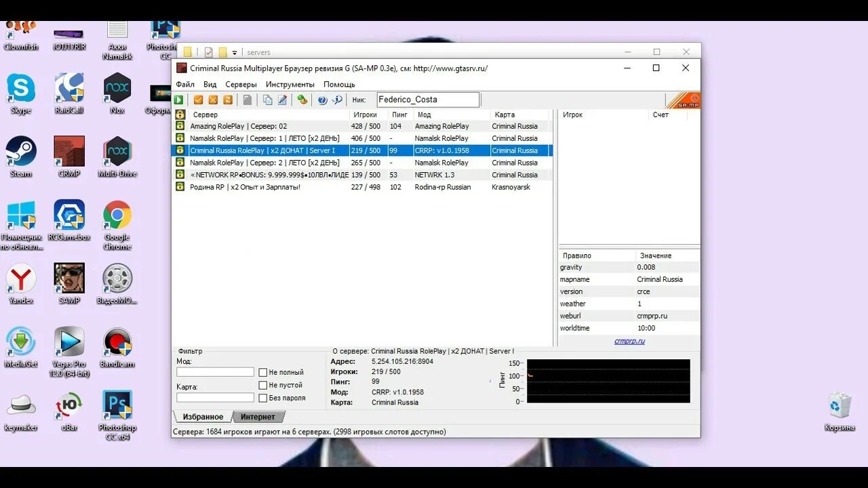Sort server list by Игроки column
868x488 pixels.
(368, 115)
